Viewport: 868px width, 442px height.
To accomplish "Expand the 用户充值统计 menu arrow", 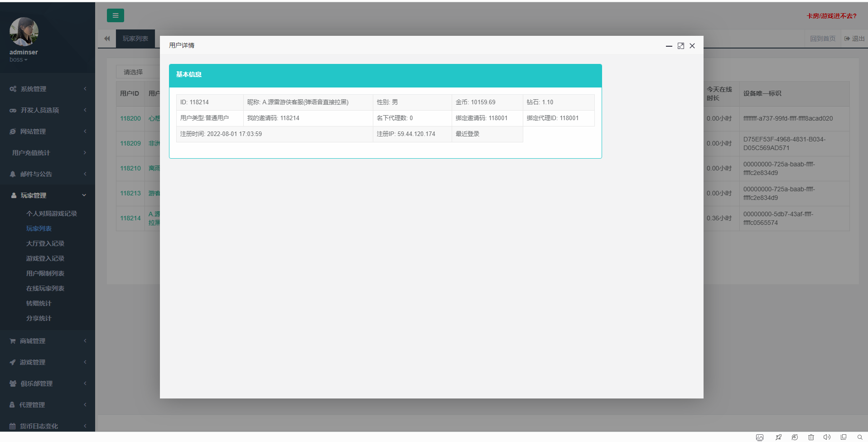I will [85, 153].
